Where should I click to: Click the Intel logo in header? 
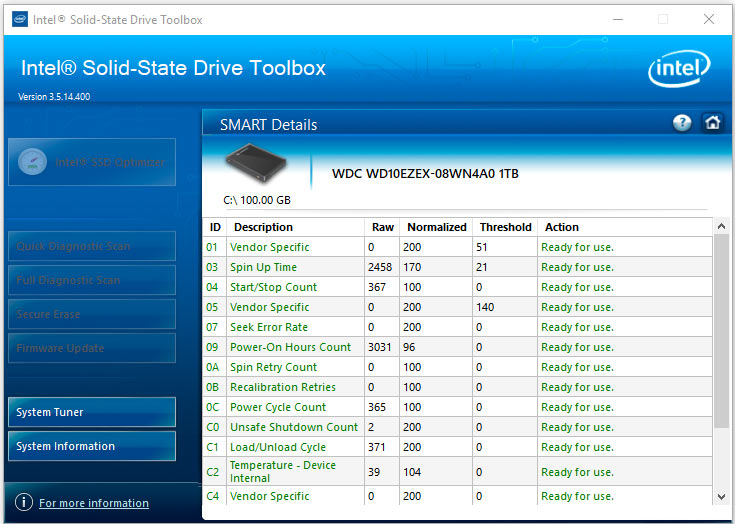point(679,68)
